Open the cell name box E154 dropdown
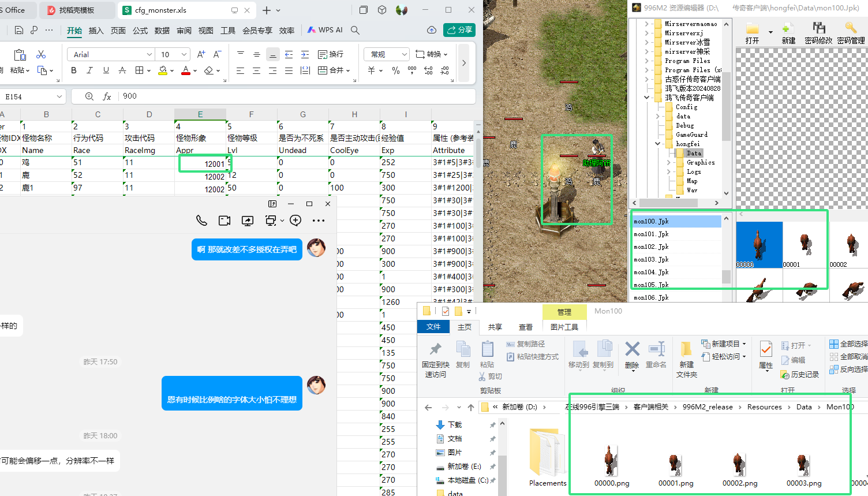This screenshot has height=496, width=868. pyautogui.click(x=59, y=96)
